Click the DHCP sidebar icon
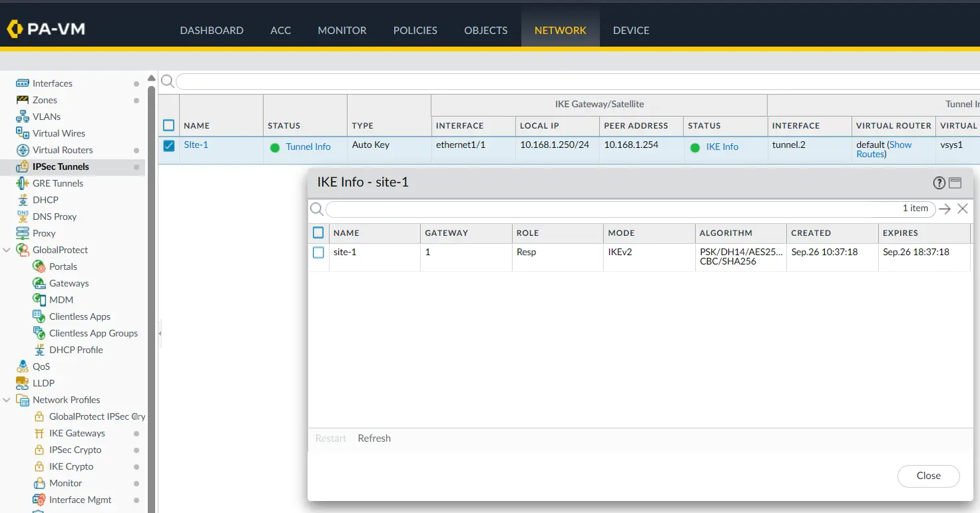Screen dimensions: 980x513 coord(23,200)
